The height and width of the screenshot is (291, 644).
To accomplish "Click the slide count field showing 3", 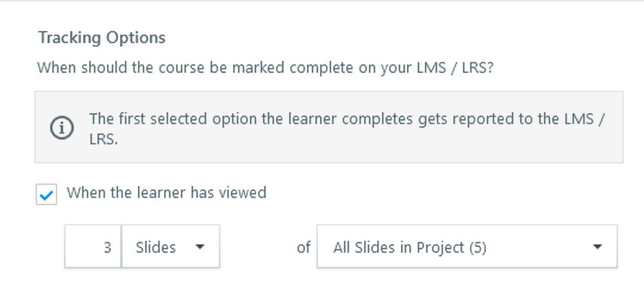I will [93, 246].
